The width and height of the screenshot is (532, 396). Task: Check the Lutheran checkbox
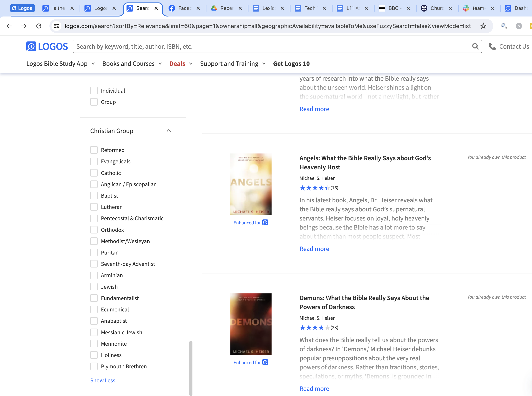[94, 207]
